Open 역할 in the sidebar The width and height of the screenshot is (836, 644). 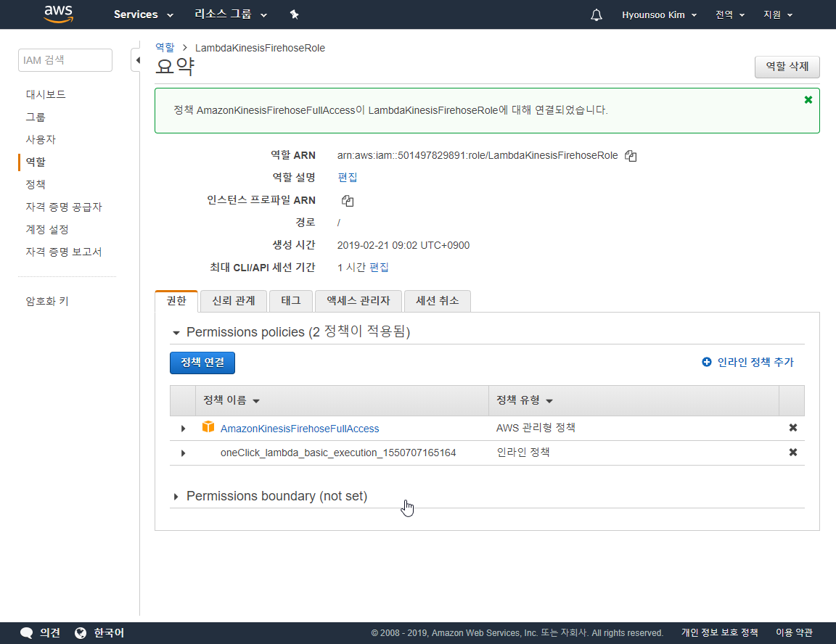tap(36, 162)
